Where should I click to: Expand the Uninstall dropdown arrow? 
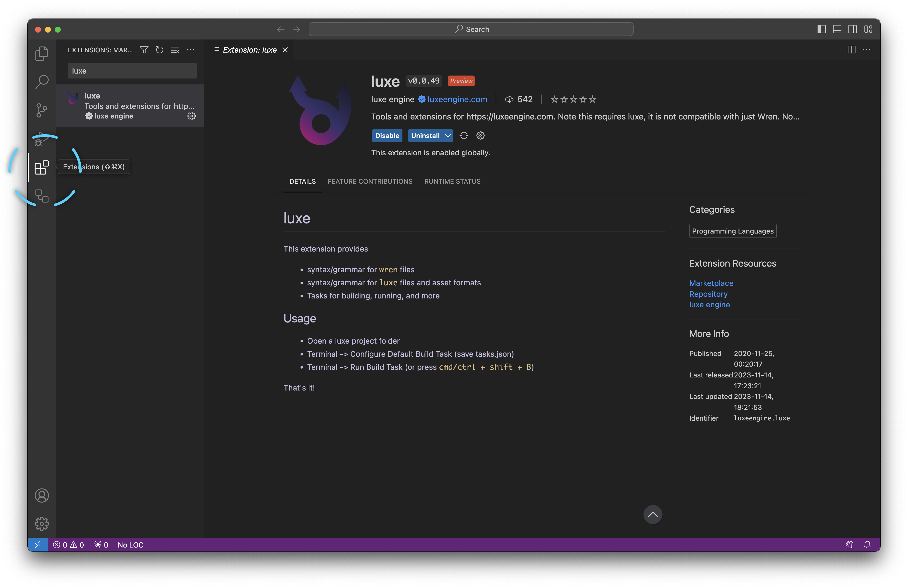click(448, 136)
